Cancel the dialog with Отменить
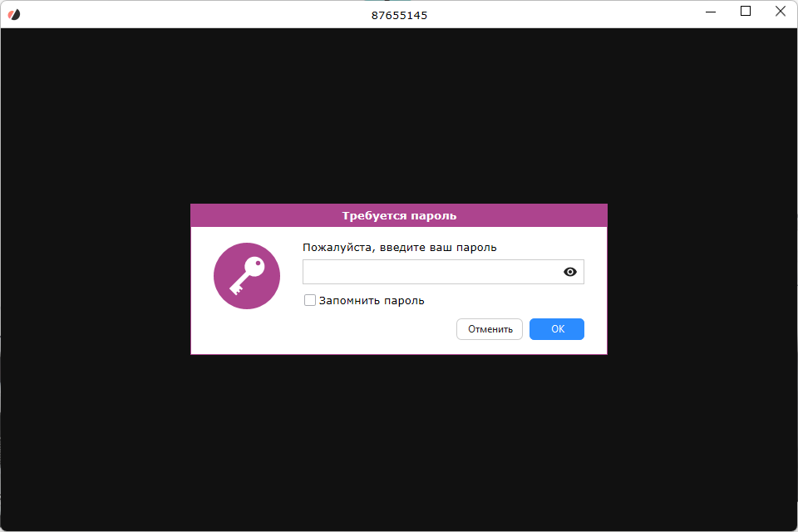This screenshot has width=798, height=532. (x=490, y=329)
